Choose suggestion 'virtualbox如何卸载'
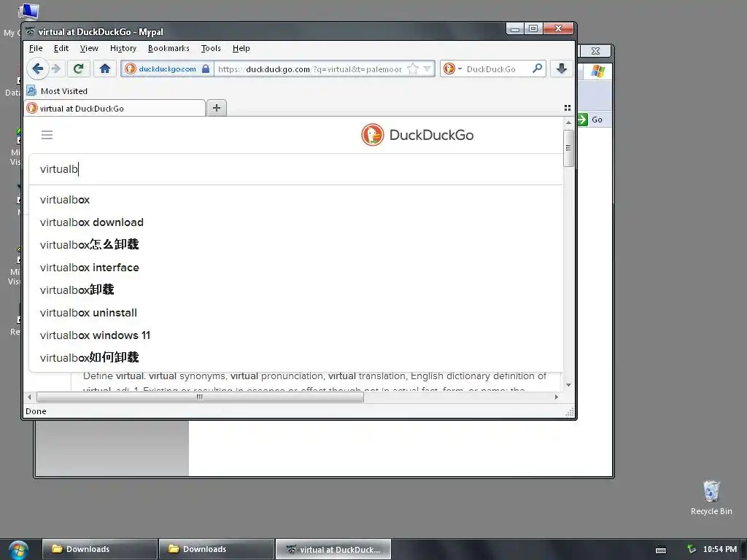This screenshot has height=560, width=747. pos(295,357)
